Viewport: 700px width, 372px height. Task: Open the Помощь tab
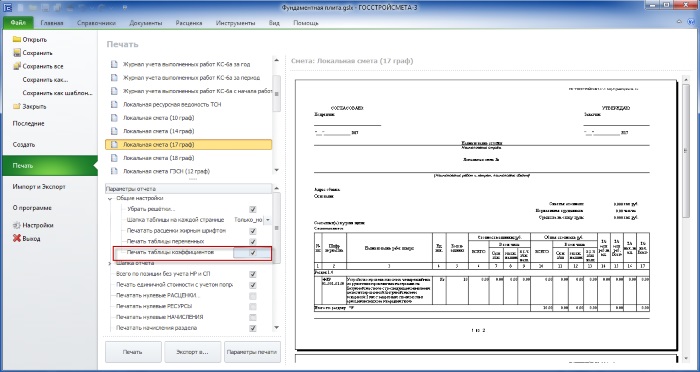[x=306, y=23]
